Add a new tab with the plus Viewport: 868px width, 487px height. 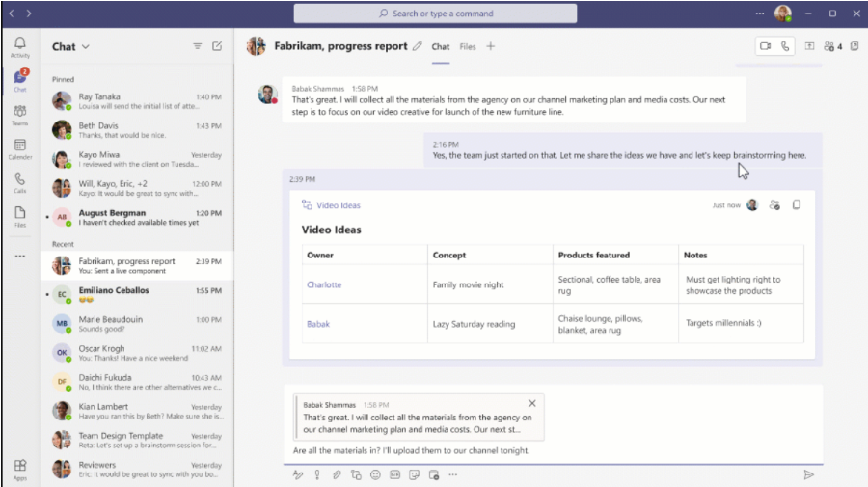[x=490, y=46]
